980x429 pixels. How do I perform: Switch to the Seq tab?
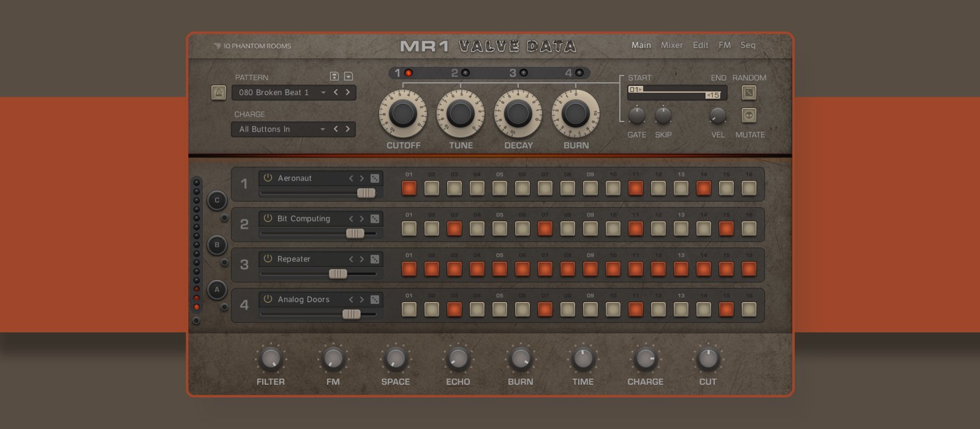coord(748,45)
